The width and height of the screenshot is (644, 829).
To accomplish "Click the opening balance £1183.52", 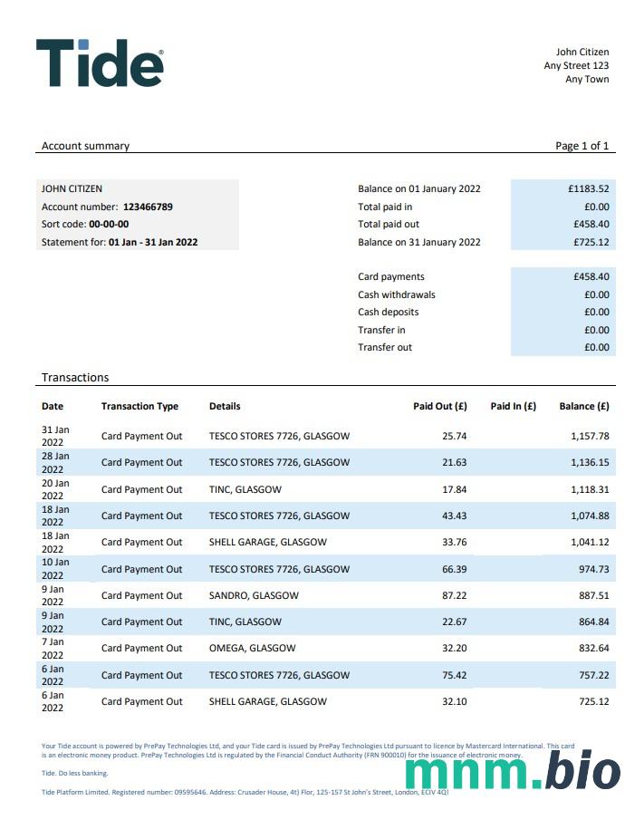I will point(588,188).
